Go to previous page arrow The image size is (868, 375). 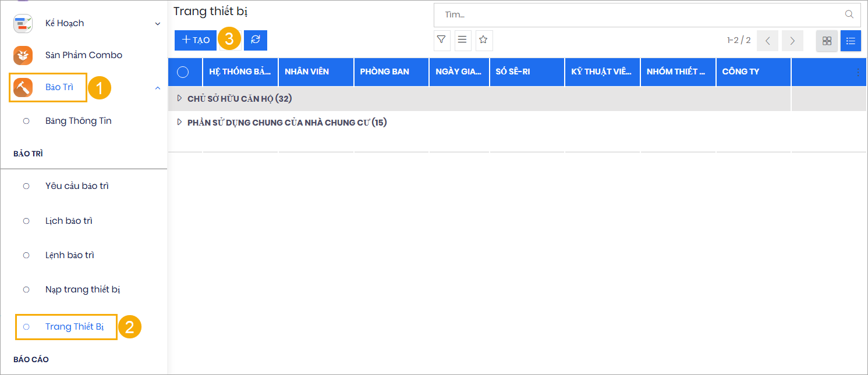click(x=768, y=41)
